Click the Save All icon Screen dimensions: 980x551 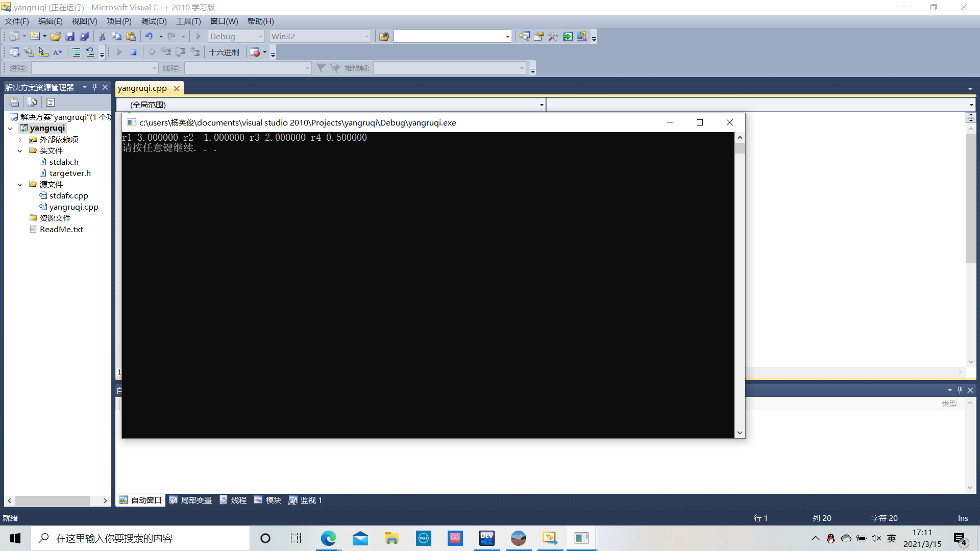(85, 36)
